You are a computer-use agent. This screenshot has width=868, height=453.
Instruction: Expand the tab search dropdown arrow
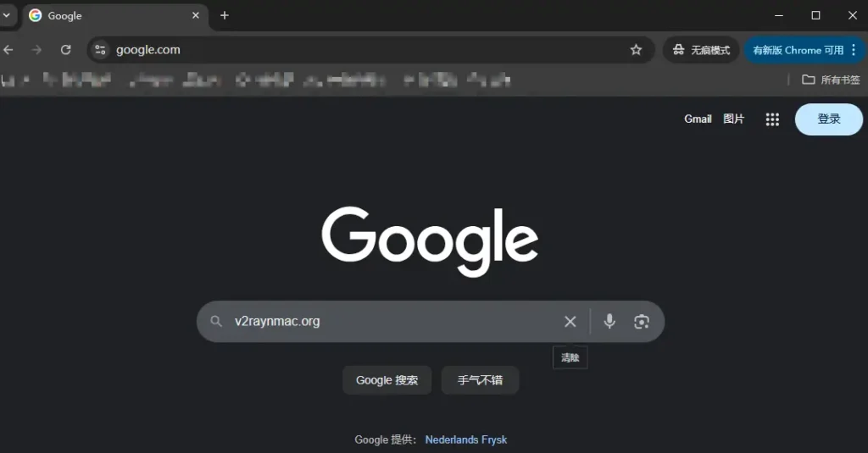(6, 15)
